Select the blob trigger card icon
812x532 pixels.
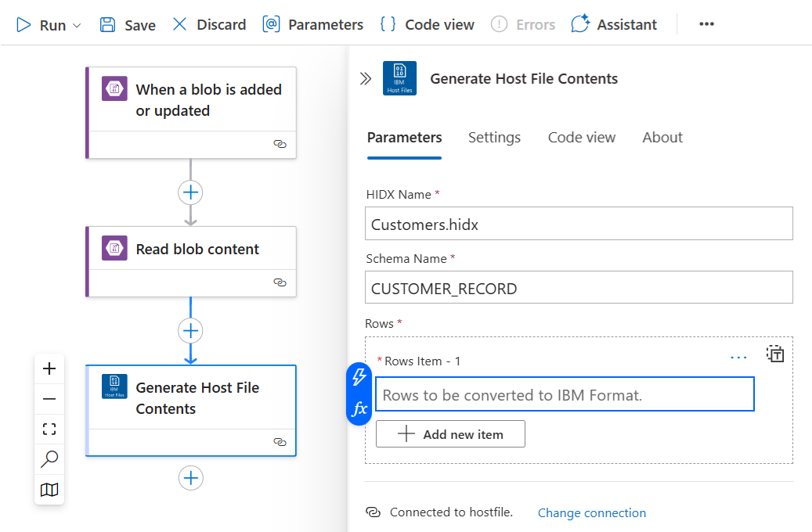tap(114, 89)
